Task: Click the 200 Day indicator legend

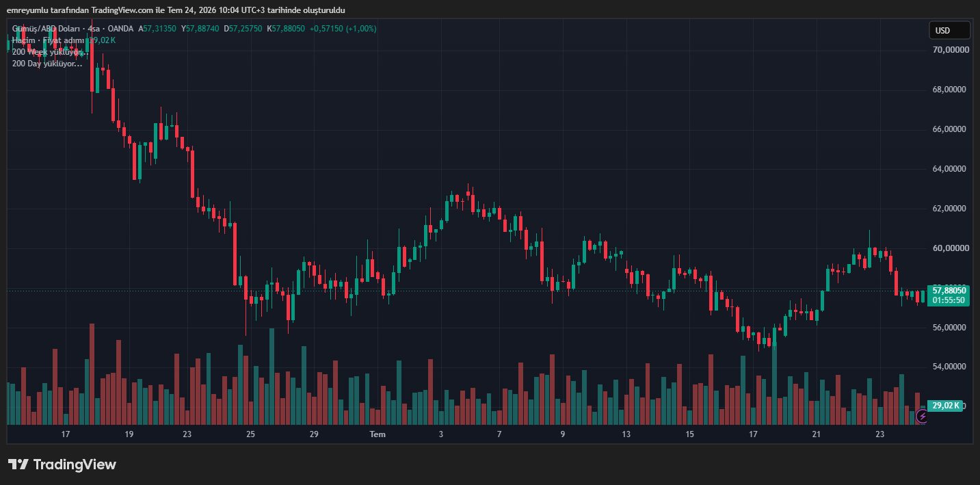Action: pyautogui.click(x=47, y=64)
